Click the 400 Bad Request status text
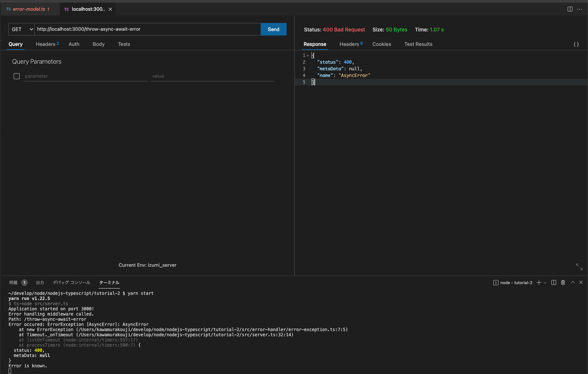The height and width of the screenshot is (374, 588). click(344, 30)
